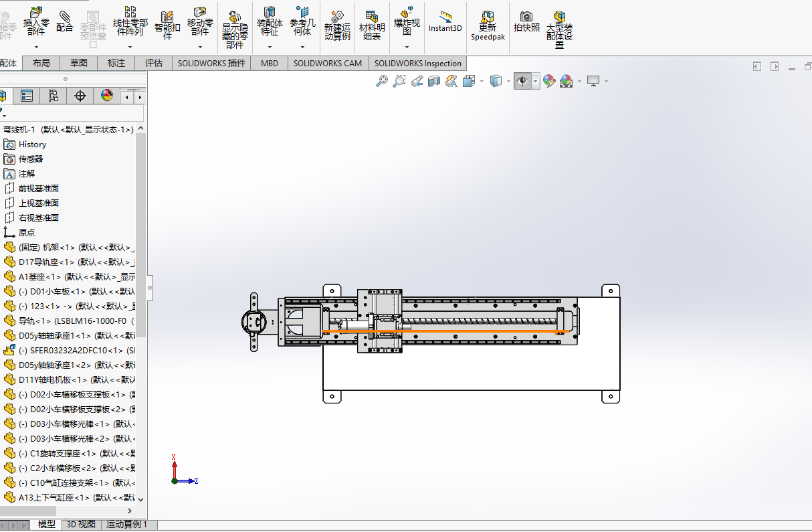The height and width of the screenshot is (532, 812).
Task: Select the 模型 bottom tab
Action: pos(47,525)
